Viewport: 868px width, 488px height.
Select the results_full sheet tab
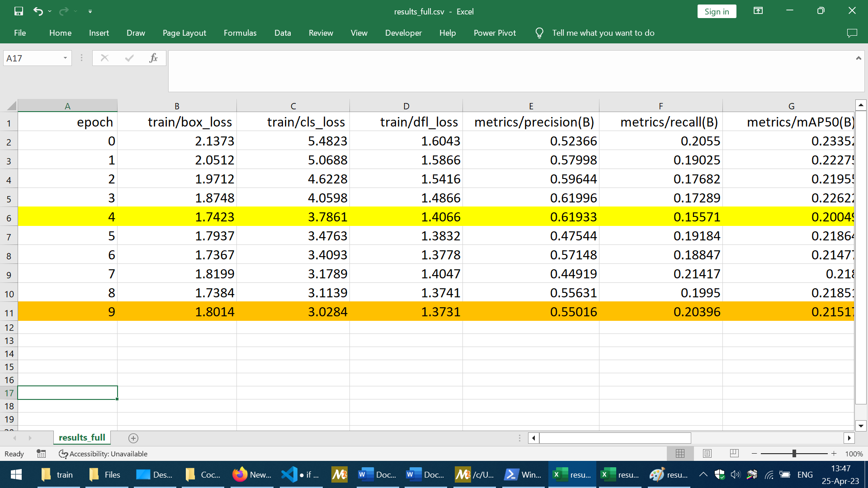point(81,437)
